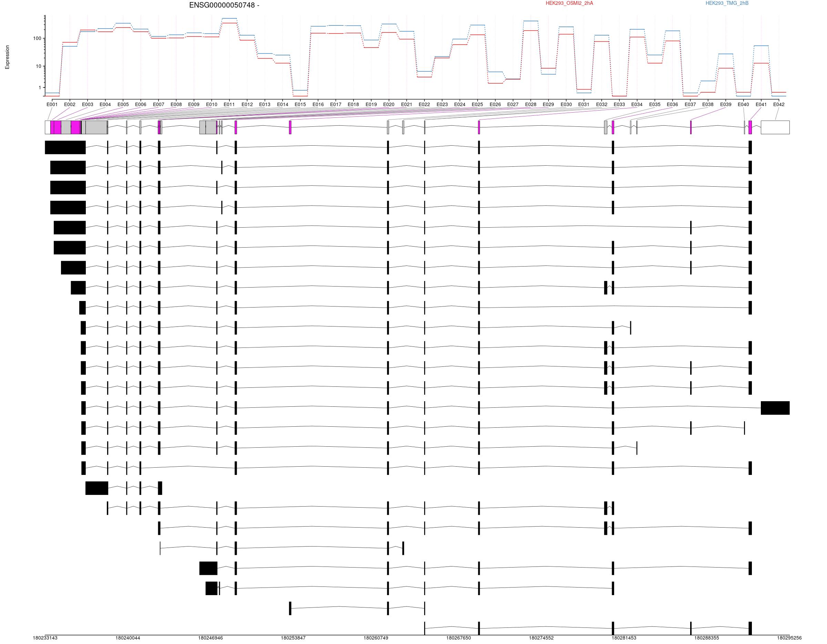Click genomic coordinate 180267650
827x644 pixels.
click(x=459, y=638)
